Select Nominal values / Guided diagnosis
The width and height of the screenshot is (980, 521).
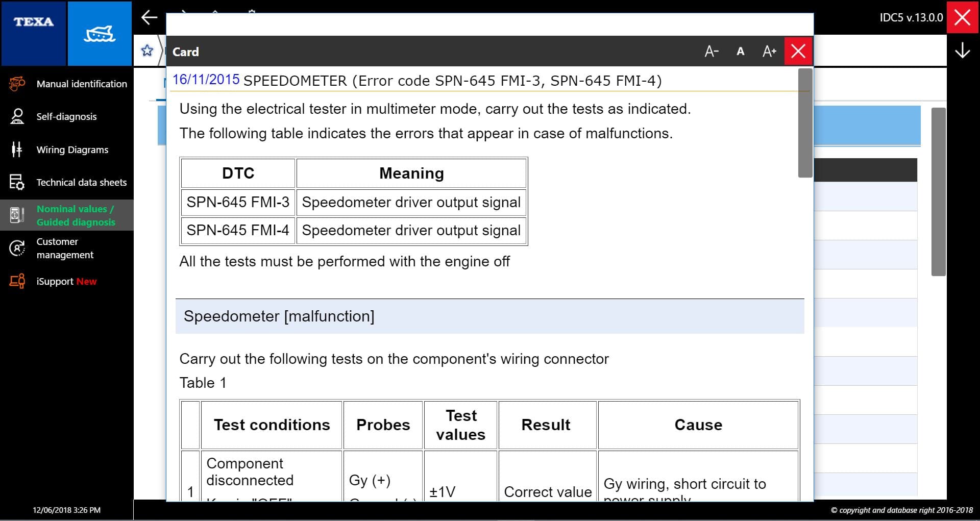pos(76,215)
